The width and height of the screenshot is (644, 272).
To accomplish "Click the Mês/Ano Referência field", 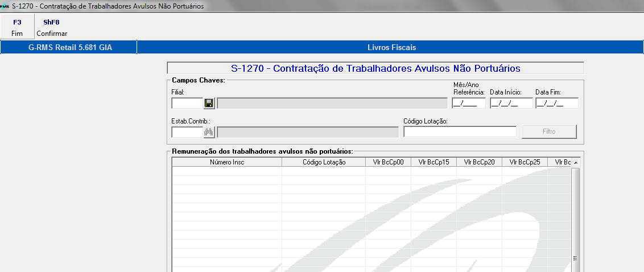I will coord(469,103).
